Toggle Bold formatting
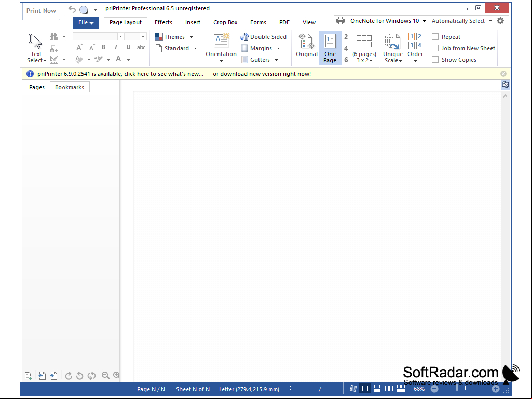Viewport: 532px width, 399px height. (103, 47)
